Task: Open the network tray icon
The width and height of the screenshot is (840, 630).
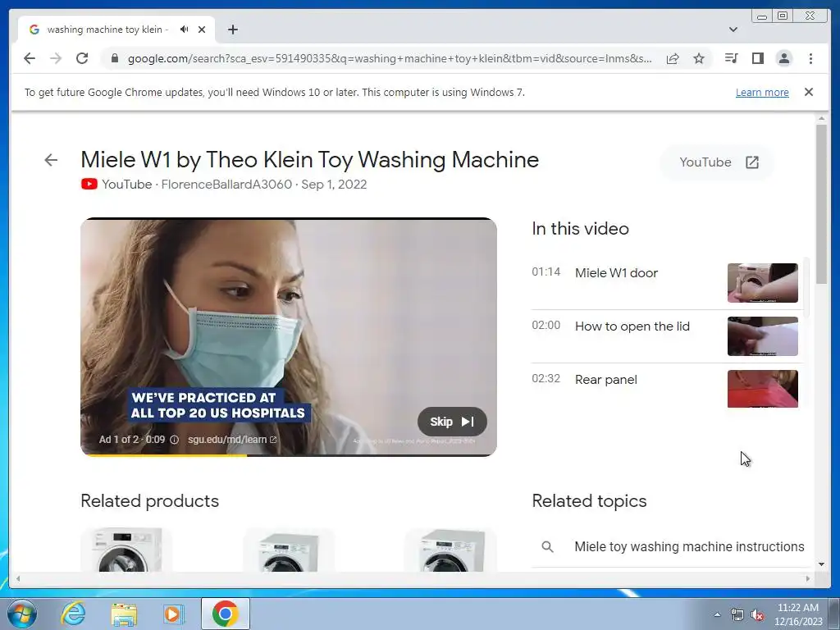Action: 737,614
